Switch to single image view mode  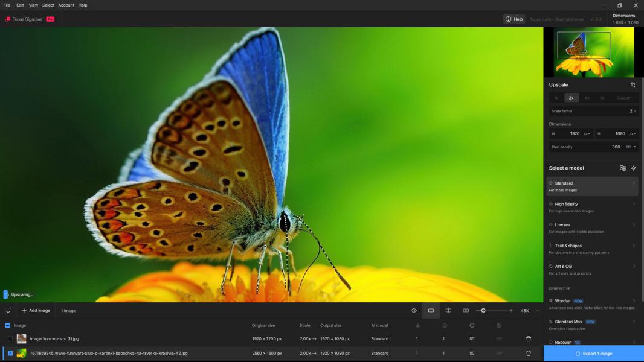[431, 311]
